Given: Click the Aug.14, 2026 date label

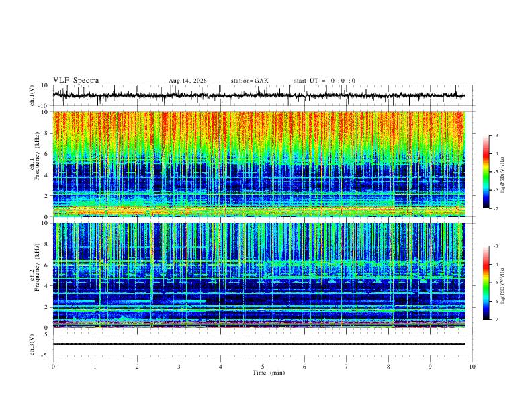Looking at the screenshot, I should [187, 81].
